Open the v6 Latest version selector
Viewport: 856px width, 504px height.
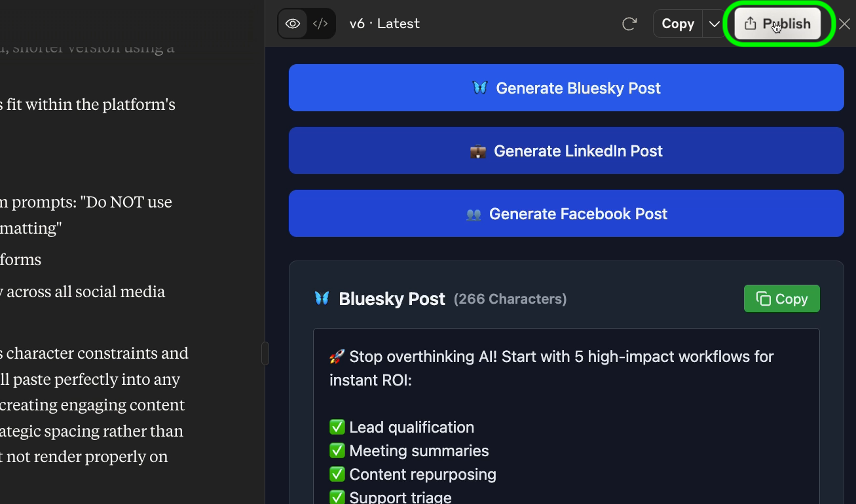pos(384,24)
